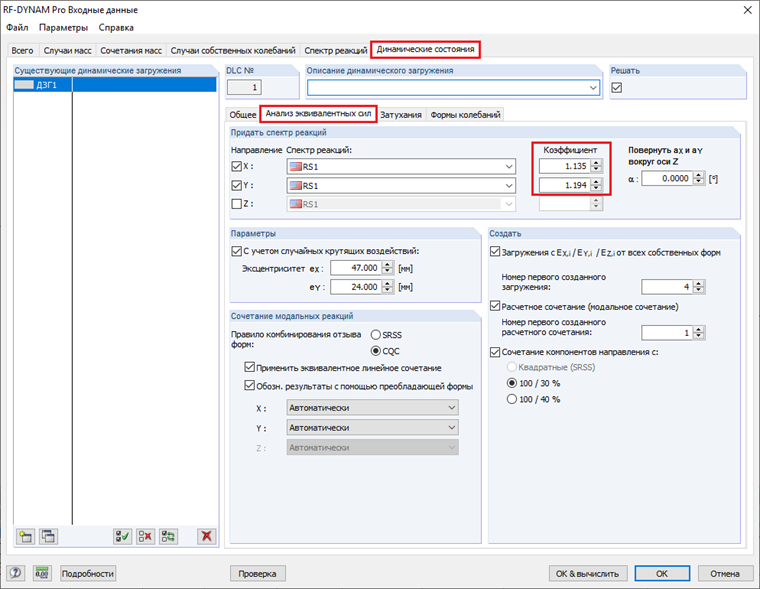Click first result combination number field
The image size is (760, 589).
point(667,333)
